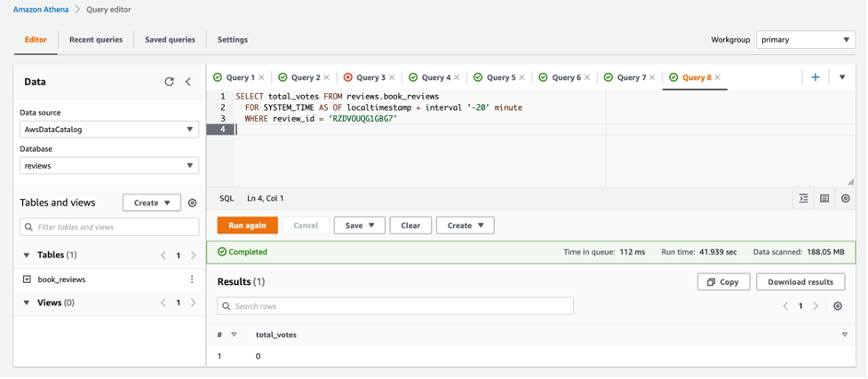
Task: Go to previous results page
Action: click(785, 306)
